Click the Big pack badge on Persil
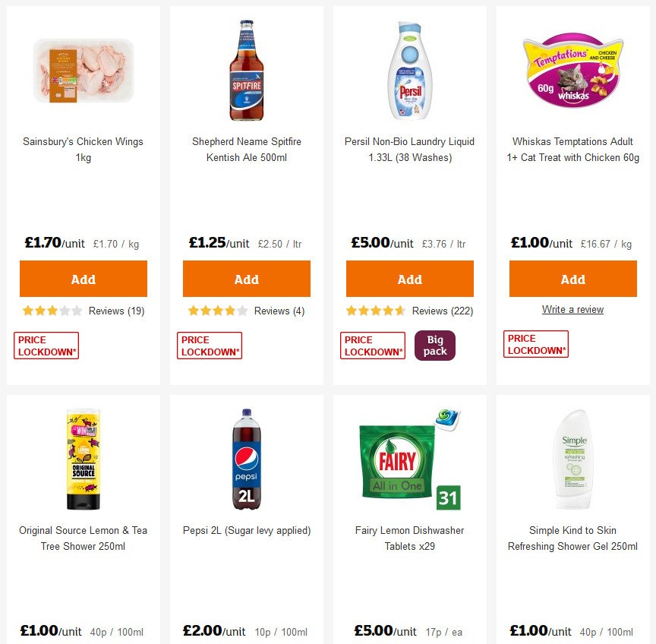Image resolution: width=656 pixels, height=644 pixels. coord(434,345)
